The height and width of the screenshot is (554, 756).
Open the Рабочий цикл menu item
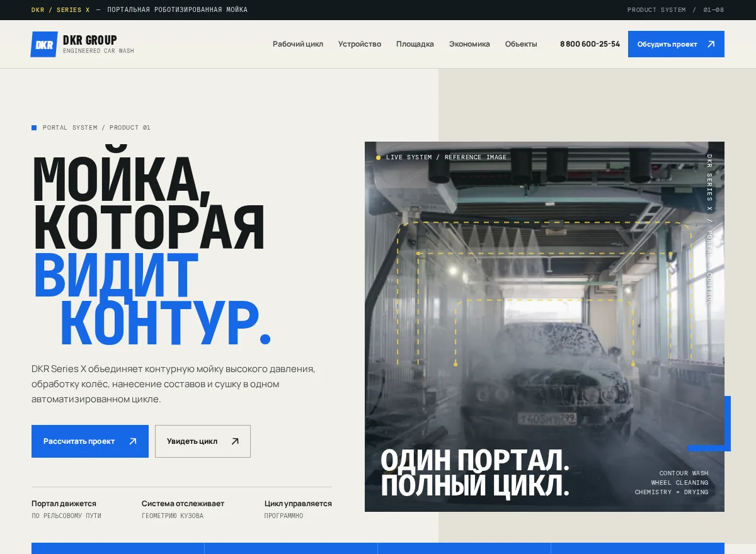click(298, 44)
